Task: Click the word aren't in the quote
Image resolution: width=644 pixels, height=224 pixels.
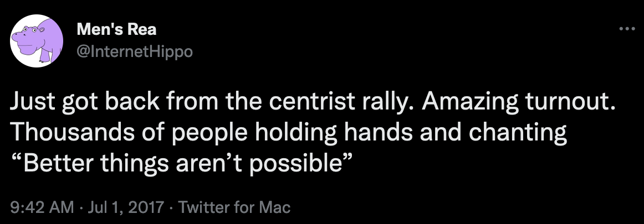Action: tap(217, 164)
